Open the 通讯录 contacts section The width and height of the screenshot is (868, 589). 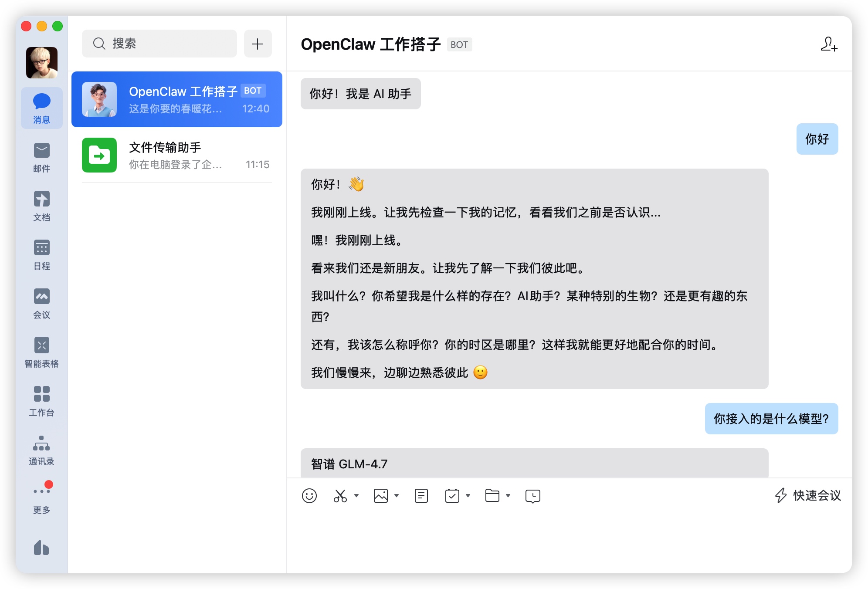coord(41,450)
